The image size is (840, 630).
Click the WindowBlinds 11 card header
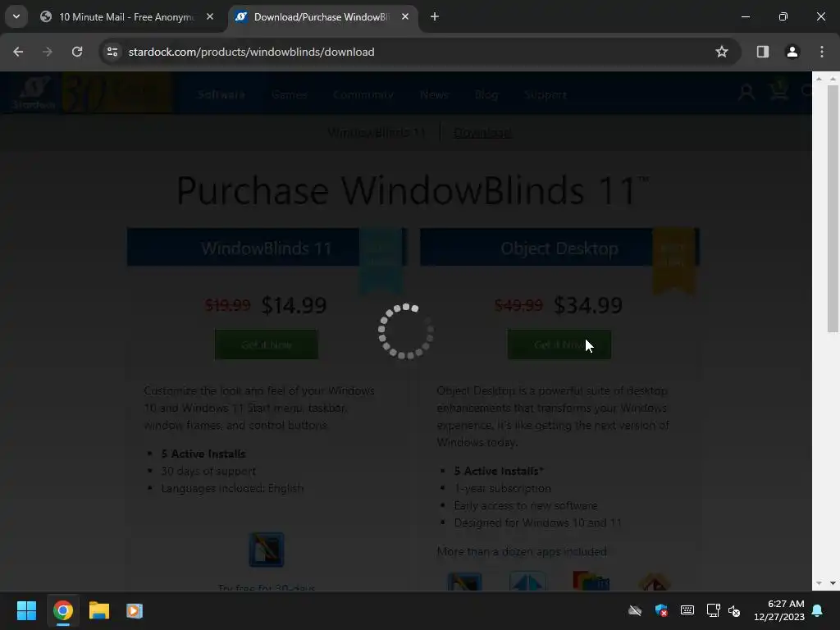(267, 248)
